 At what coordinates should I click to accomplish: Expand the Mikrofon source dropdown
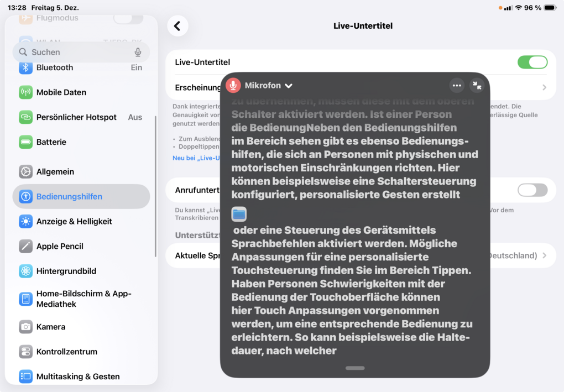pyautogui.click(x=288, y=86)
